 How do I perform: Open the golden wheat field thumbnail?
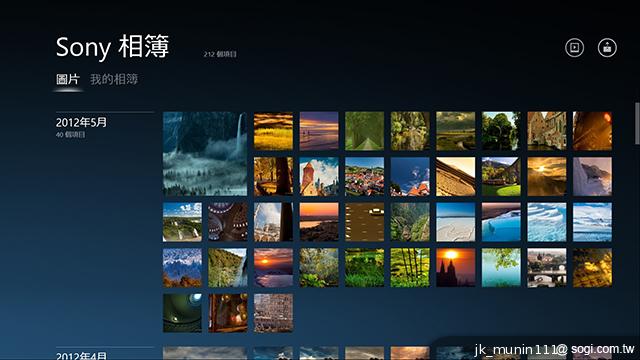tap(273, 131)
